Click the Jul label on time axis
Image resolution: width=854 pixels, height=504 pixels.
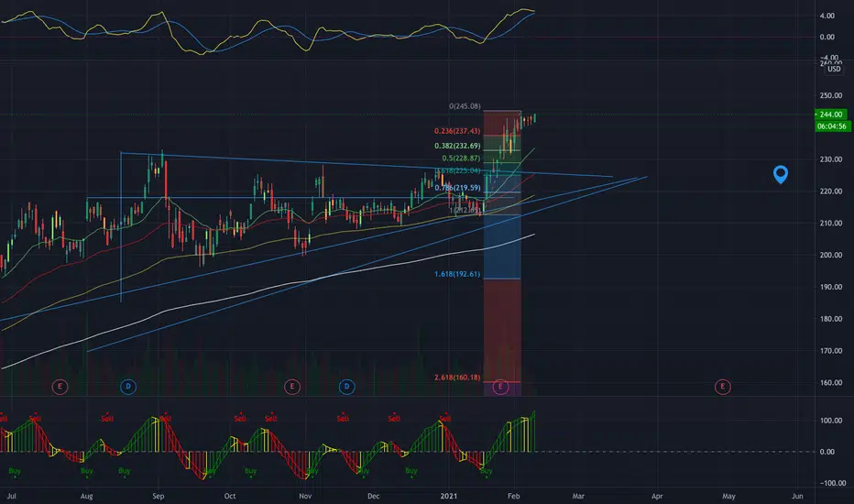[11, 497]
